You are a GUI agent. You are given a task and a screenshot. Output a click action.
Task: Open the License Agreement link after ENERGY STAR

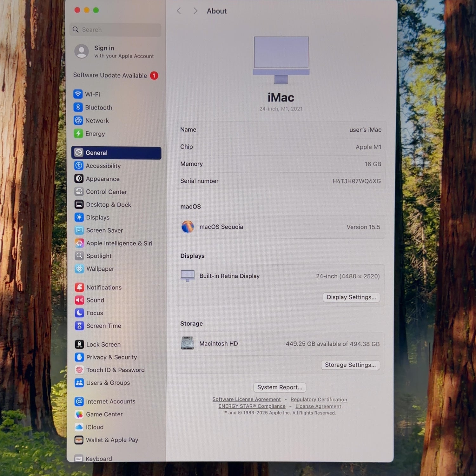pyautogui.click(x=318, y=407)
